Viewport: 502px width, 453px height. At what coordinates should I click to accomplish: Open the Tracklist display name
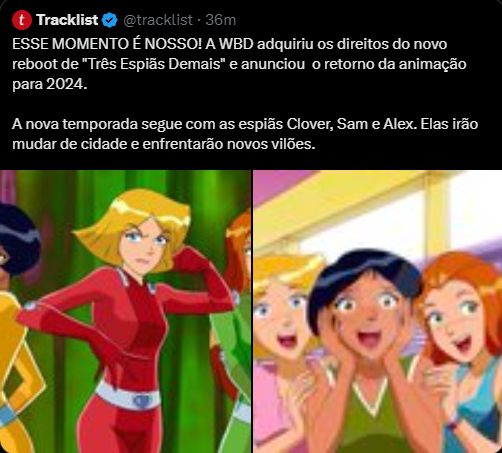coord(67,20)
